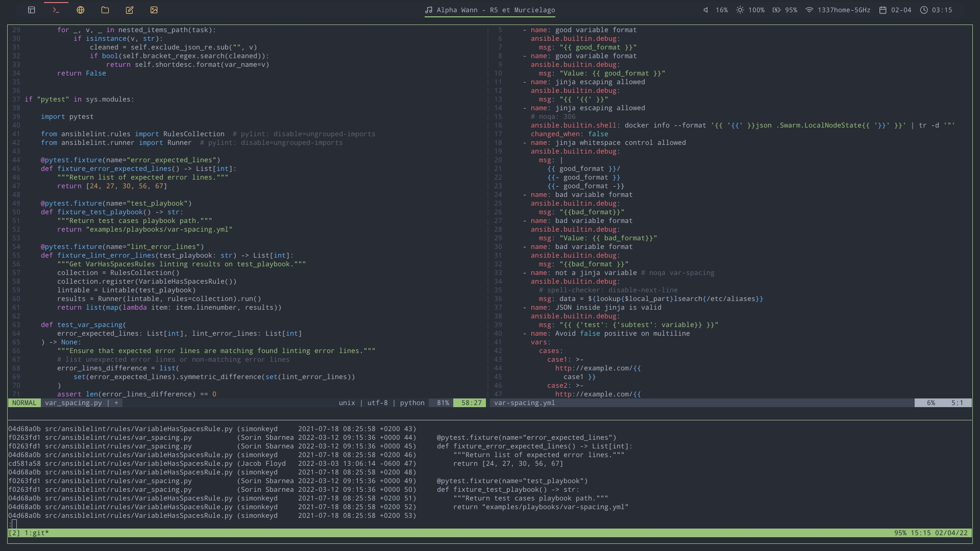This screenshot has width=980, height=551.
Task: Place cursor on line 37 'if "pytest" in sys.modules:'
Action: 79,99
